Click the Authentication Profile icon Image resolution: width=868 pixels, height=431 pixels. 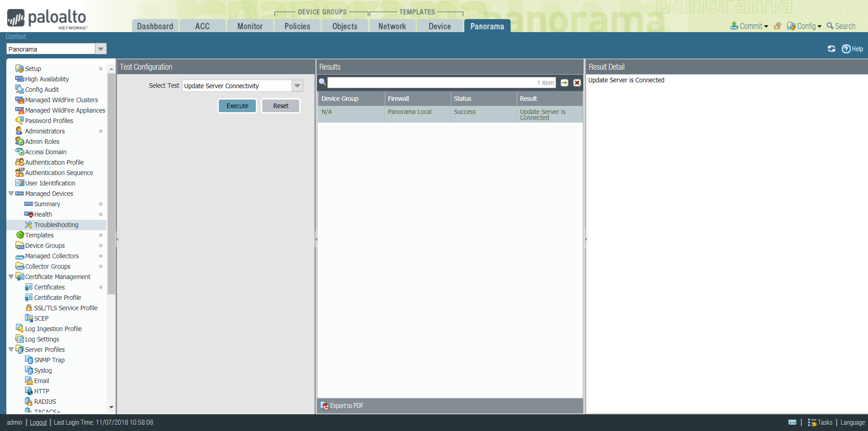click(x=19, y=162)
